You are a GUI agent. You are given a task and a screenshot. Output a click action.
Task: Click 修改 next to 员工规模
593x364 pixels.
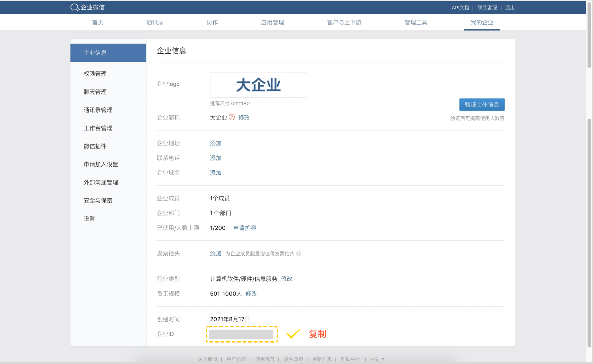[x=251, y=294]
